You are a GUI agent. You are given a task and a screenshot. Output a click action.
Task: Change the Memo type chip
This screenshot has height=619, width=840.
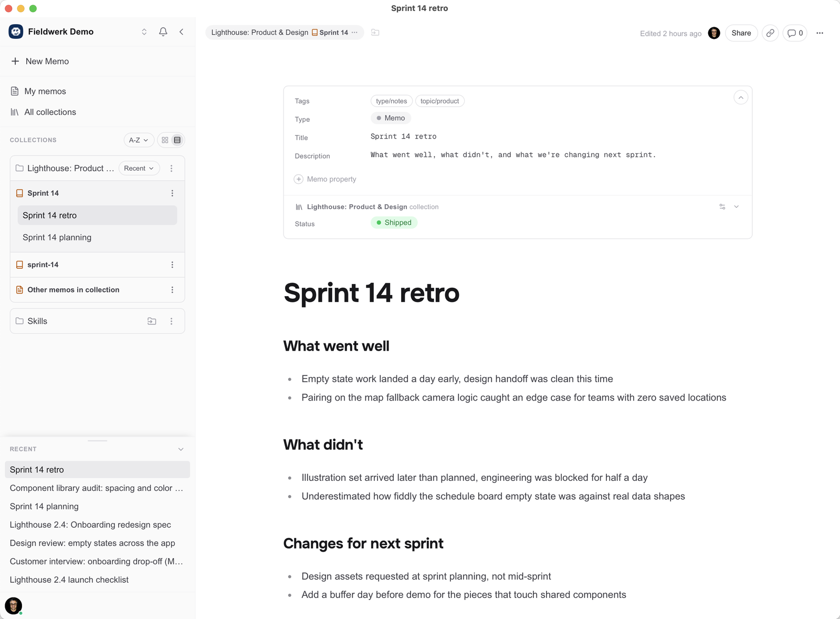tap(391, 118)
